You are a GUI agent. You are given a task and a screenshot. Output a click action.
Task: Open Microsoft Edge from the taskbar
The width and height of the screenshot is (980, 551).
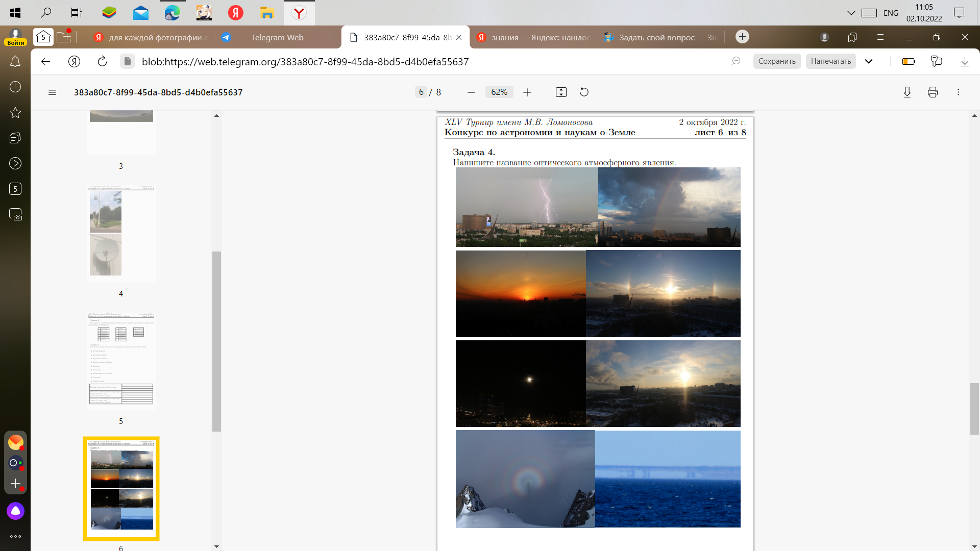pos(172,13)
